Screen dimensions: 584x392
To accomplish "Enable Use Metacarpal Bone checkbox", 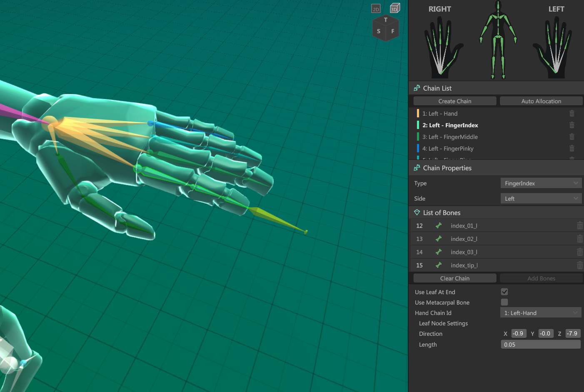I will click(x=504, y=303).
